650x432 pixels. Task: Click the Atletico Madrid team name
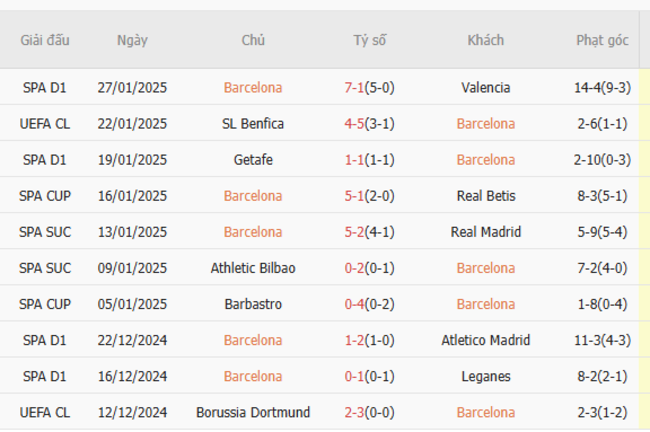[x=485, y=340]
